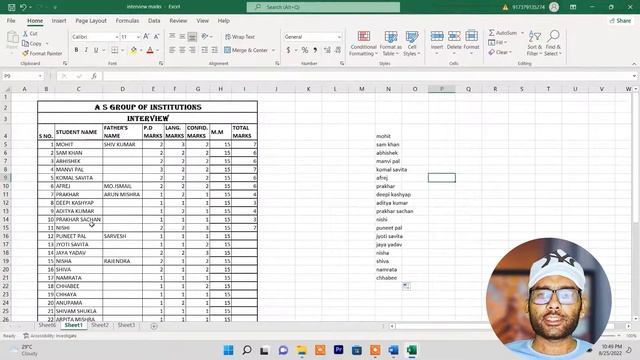Click Decrease Decimal icon
This screenshot has width=640, height=360.
pyautogui.click(x=338, y=50)
